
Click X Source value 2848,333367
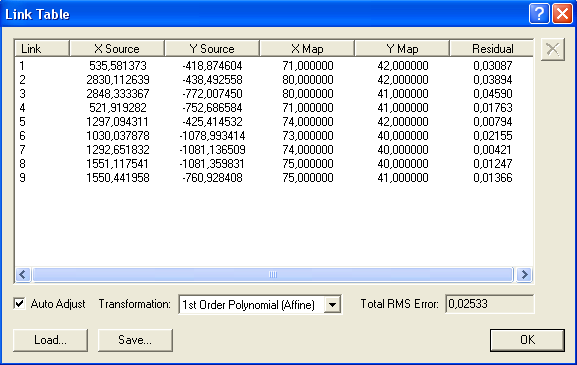118,94
